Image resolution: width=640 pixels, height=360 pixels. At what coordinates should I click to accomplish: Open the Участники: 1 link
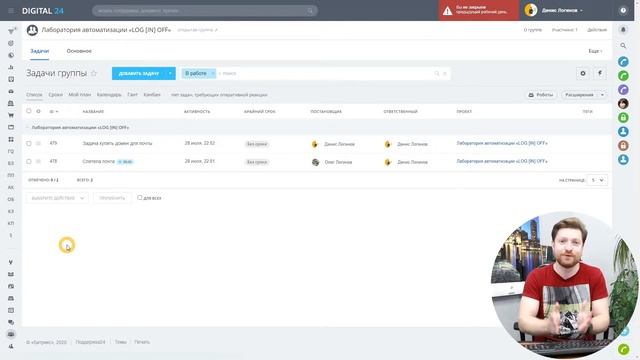pyautogui.click(x=564, y=30)
